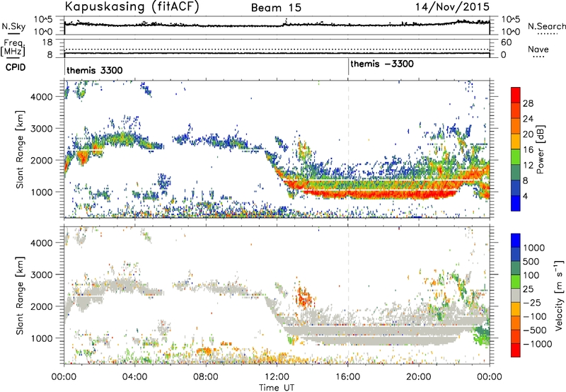The image size is (566, 392).
Task: Select the Power colorbar tick label '24'
Action: (x=528, y=119)
